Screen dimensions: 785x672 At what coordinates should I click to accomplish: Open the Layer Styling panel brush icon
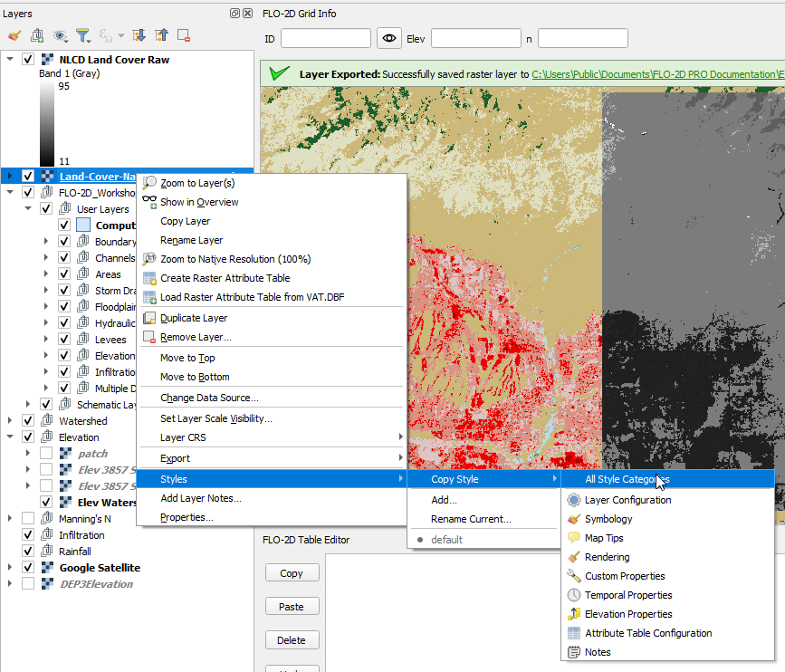14,35
